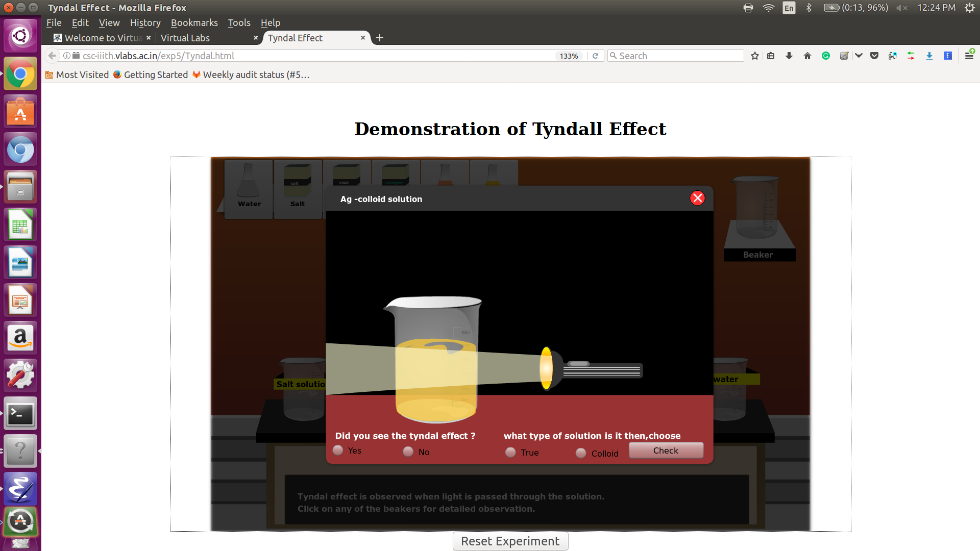Click the Pocket icon in toolbar

tap(874, 56)
